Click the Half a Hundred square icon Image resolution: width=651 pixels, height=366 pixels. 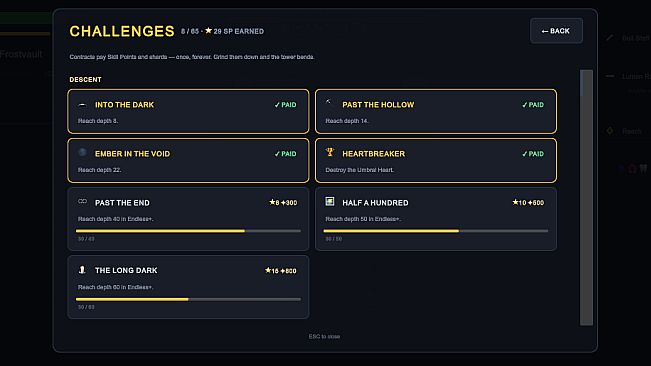330,201
